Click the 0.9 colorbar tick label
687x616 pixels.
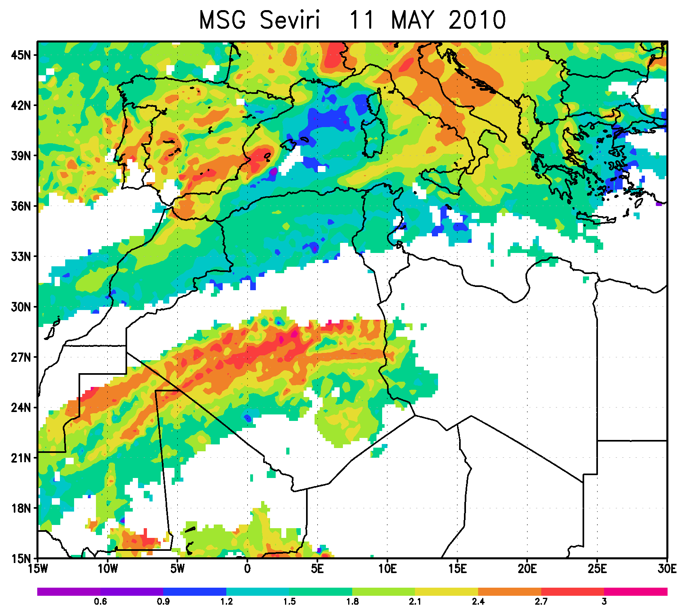pos(164,602)
